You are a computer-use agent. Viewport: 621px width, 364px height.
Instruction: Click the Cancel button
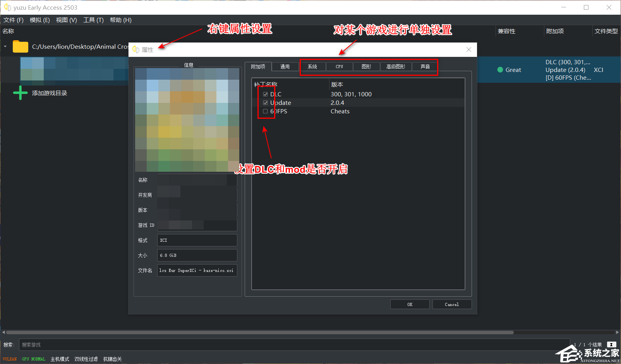pyautogui.click(x=452, y=304)
